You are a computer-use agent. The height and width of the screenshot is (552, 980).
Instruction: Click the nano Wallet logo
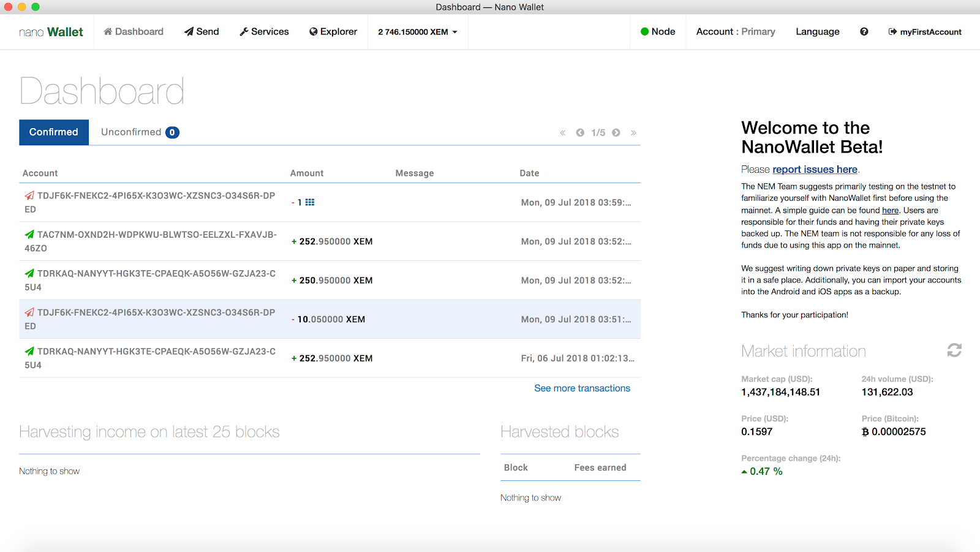pyautogui.click(x=51, y=32)
